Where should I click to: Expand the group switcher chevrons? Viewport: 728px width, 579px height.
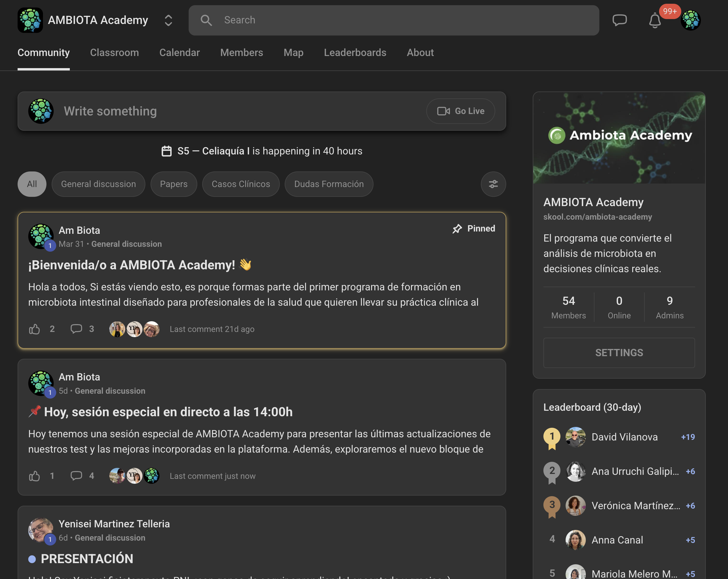[x=168, y=20]
